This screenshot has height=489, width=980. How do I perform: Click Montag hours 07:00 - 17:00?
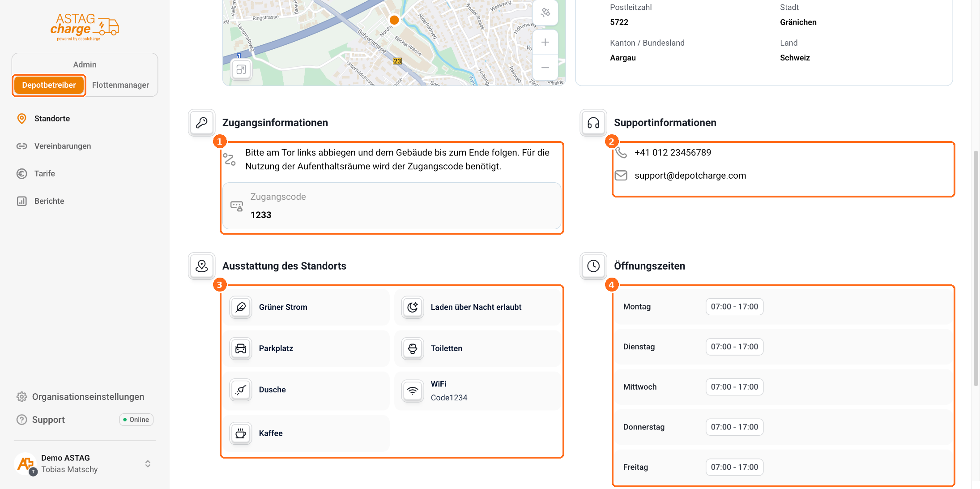click(734, 307)
